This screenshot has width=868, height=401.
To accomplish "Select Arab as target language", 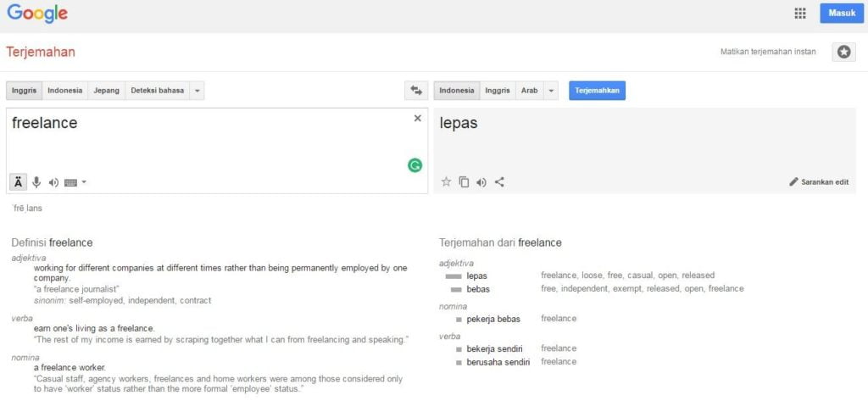I will pyautogui.click(x=529, y=91).
